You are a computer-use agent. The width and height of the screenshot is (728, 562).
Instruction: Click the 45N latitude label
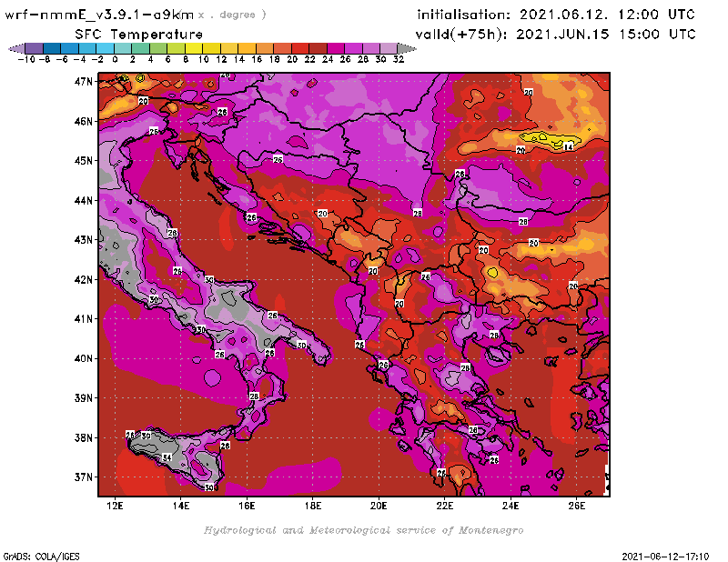tap(84, 161)
